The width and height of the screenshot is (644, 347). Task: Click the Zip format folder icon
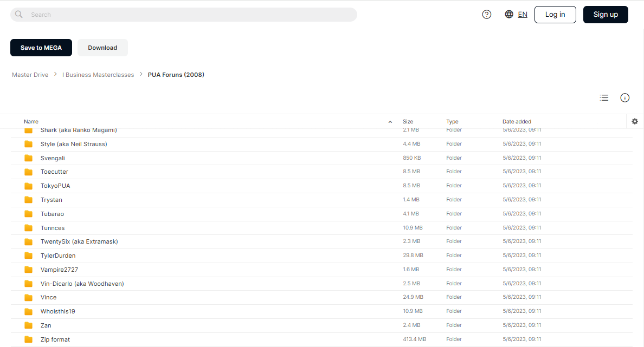[28, 339]
